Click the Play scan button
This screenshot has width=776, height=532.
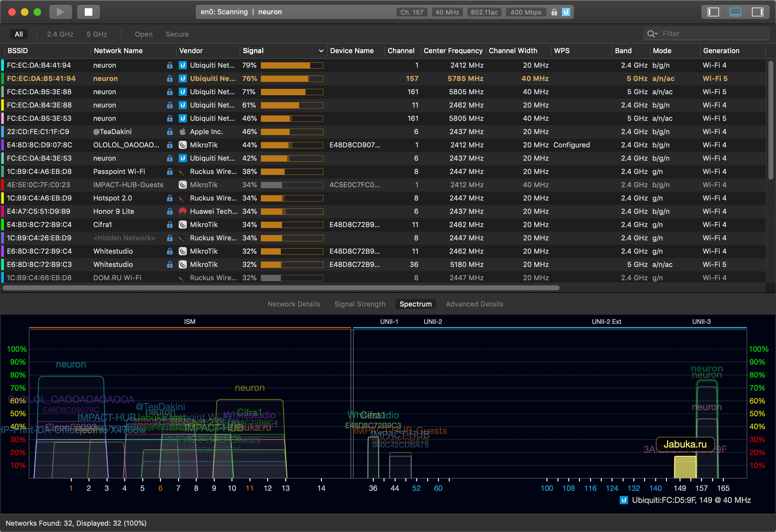coord(60,12)
